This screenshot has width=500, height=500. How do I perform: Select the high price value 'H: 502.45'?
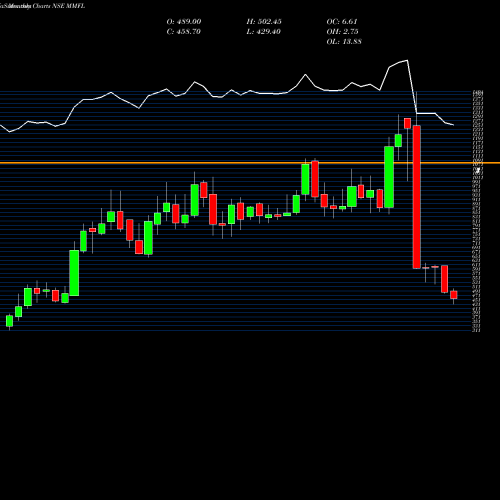[264, 22]
